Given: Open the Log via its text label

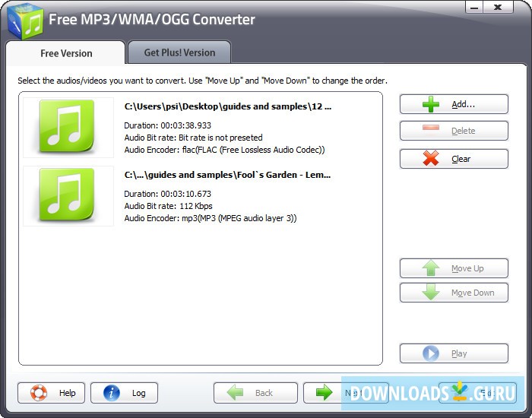Looking at the screenshot, I should (x=139, y=393).
